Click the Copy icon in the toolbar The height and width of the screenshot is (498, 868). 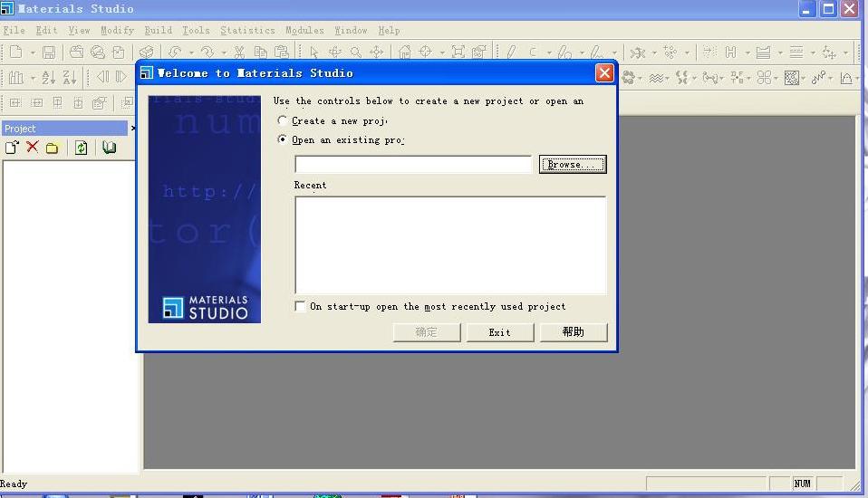[x=260, y=52]
